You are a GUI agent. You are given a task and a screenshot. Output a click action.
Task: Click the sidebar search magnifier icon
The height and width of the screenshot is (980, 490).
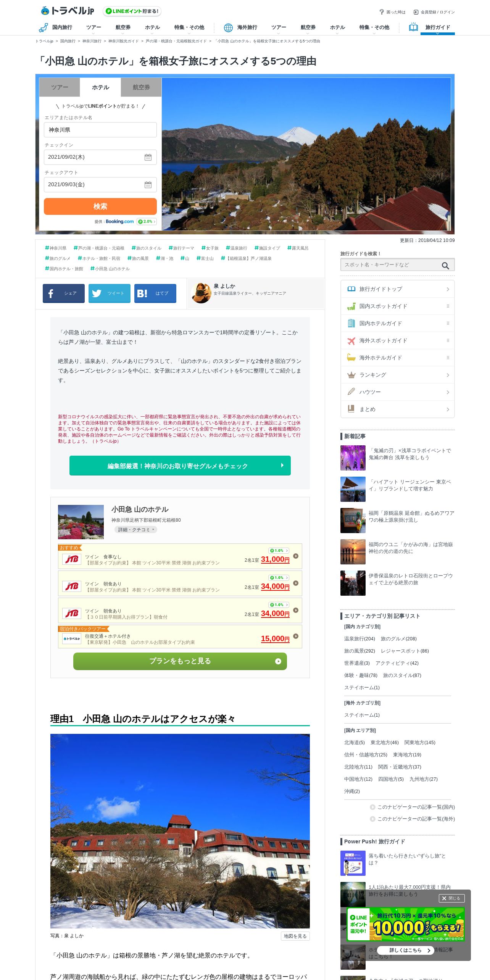[x=445, y=265]
